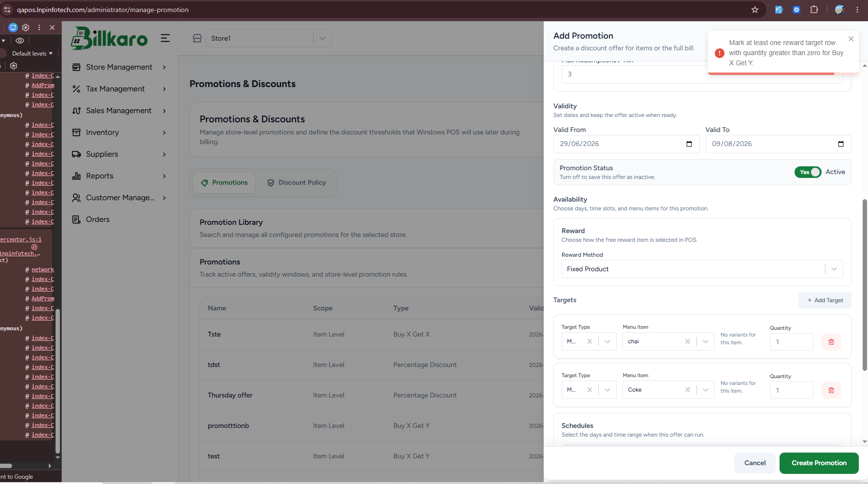Bookmark this page with the star icon
Image resolution: width=868 pixels, height=484 pixels.
(755, 10)
